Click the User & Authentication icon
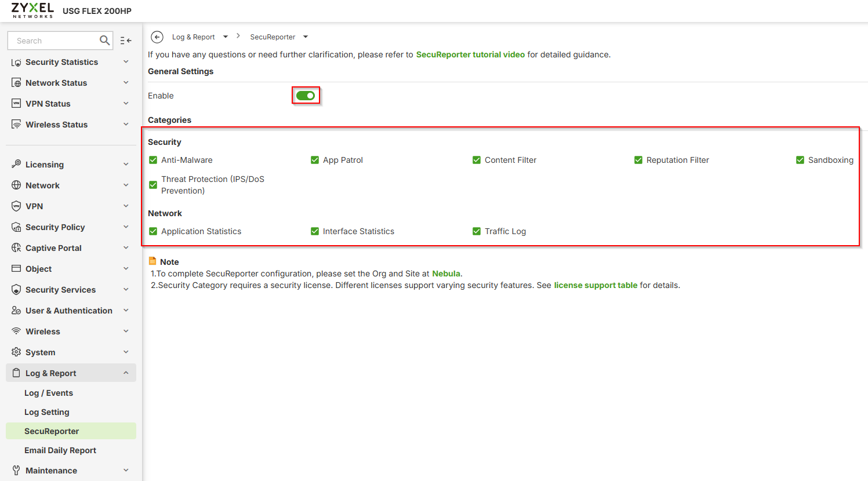Viewport: 868px width, 481px height. click(16, 311)
